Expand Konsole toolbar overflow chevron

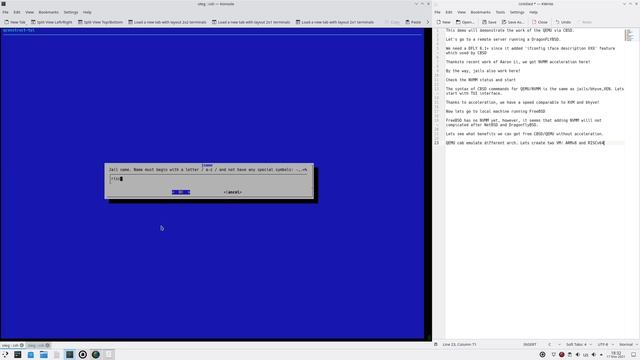click(x=428, y=22)
